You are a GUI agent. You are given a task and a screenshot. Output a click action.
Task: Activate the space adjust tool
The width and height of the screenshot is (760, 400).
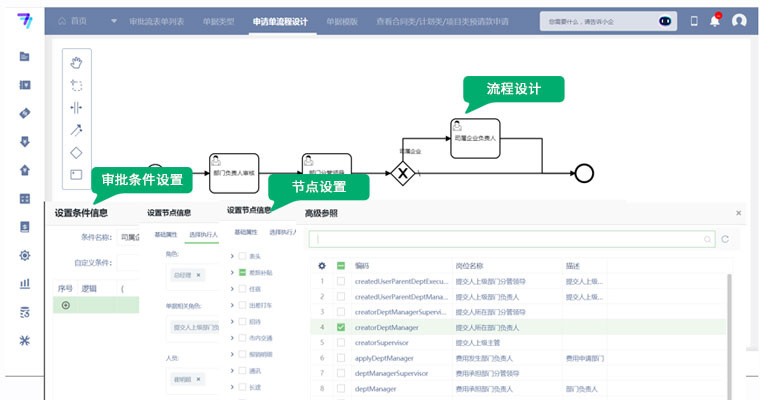pyautogui.click(x=76, y=107)
